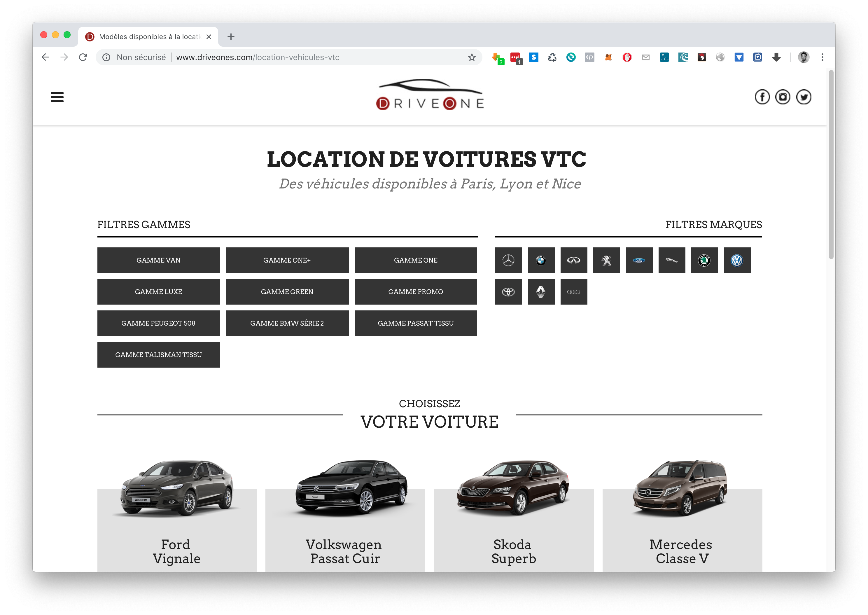Click the DriveOne logo
868x615 pixels.
(x=430, y=95)
